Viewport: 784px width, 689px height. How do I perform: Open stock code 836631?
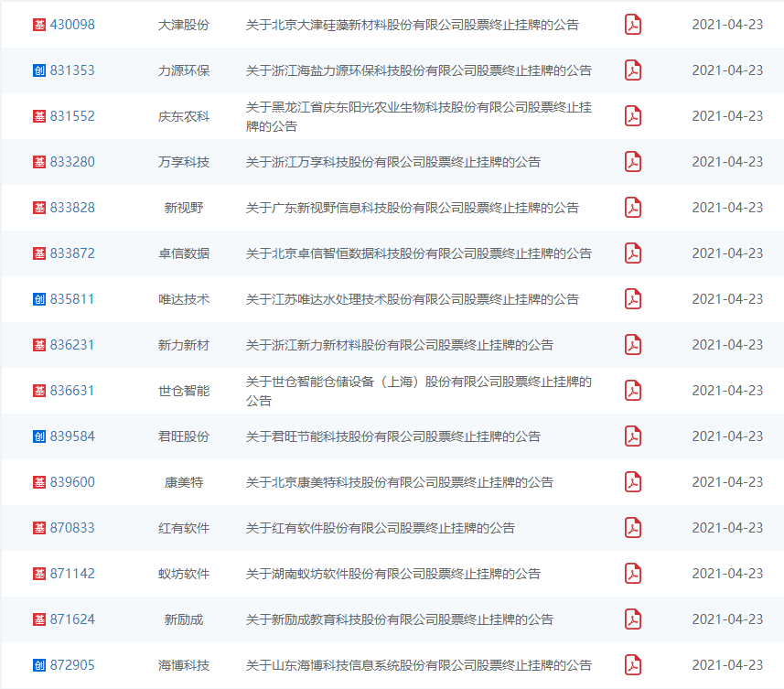coord(72,391)
